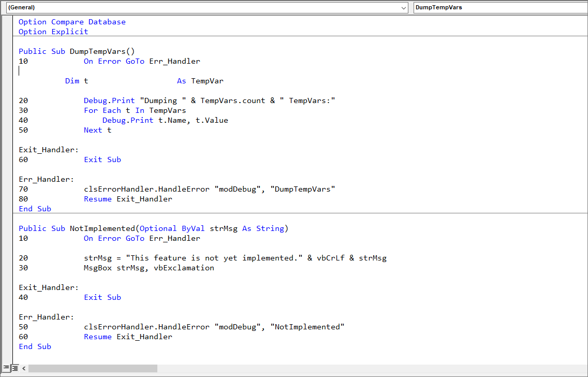588x377 pixels.
Task: Click on 'Option Explicit' line
Action: 53,32
